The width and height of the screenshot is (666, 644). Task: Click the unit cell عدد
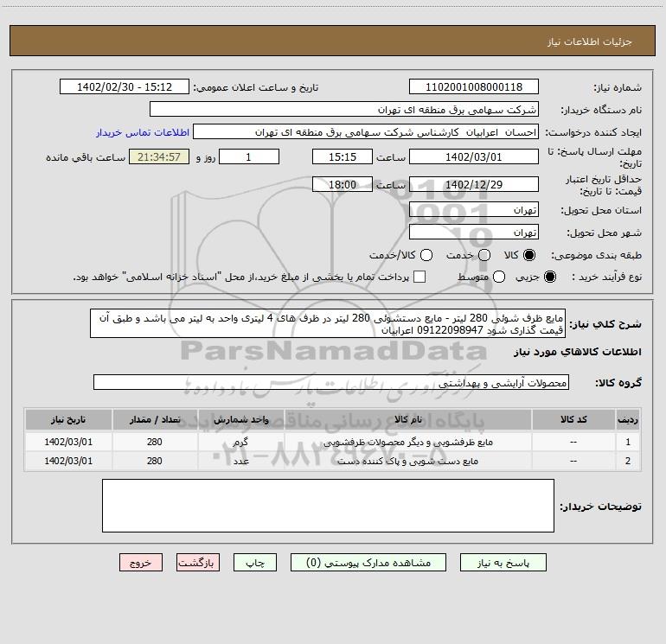[240, 461]
